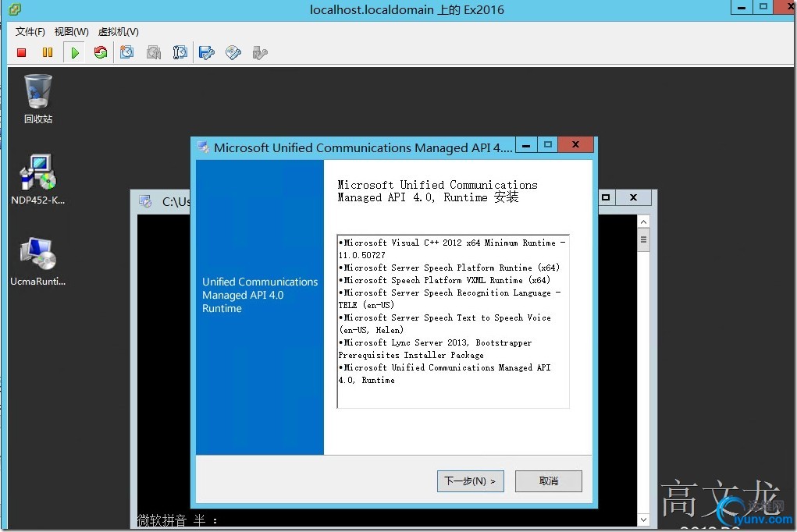Maximize the localhost.localdomain console window
Screen dimensions: 797x532
[763, 7]
